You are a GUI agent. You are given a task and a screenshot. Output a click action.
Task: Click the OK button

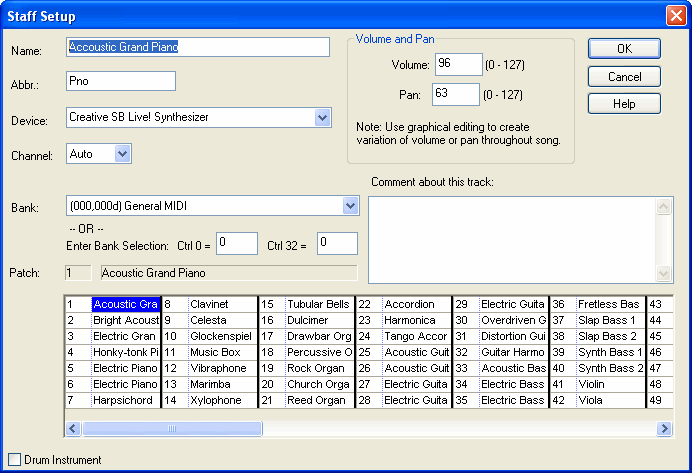point(623,48)
